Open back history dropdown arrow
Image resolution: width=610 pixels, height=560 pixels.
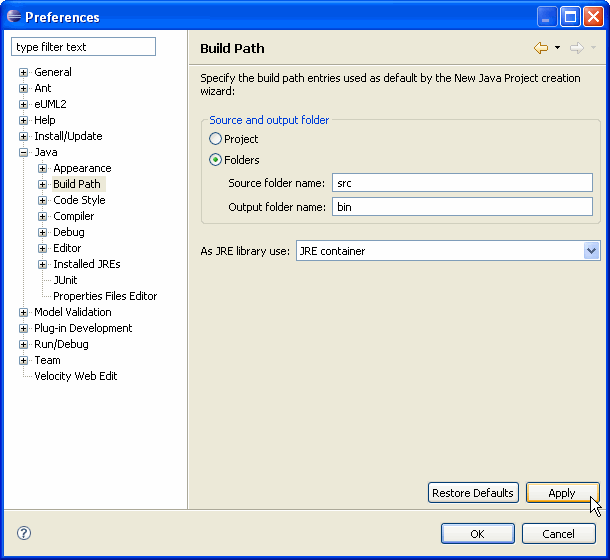point(557,48)
